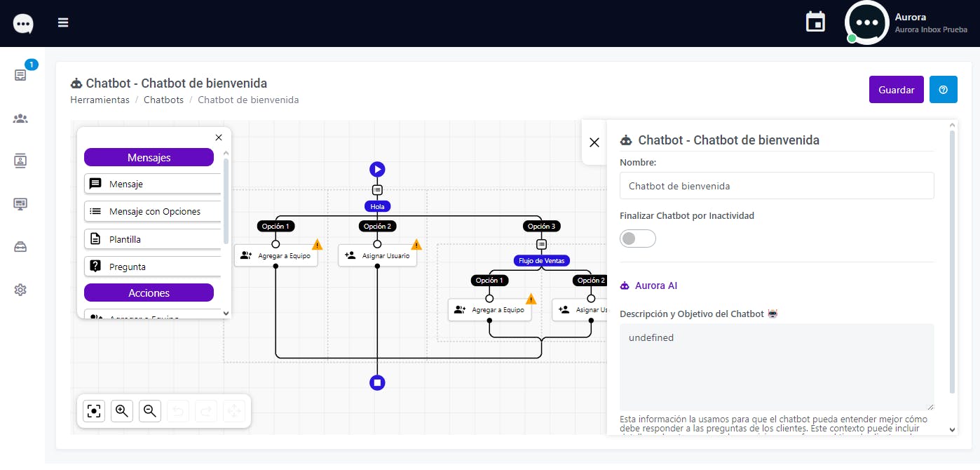Pick the Mensaje item in the palette
This screenshot has height=470, width=980.
click(x=153, y=184)
